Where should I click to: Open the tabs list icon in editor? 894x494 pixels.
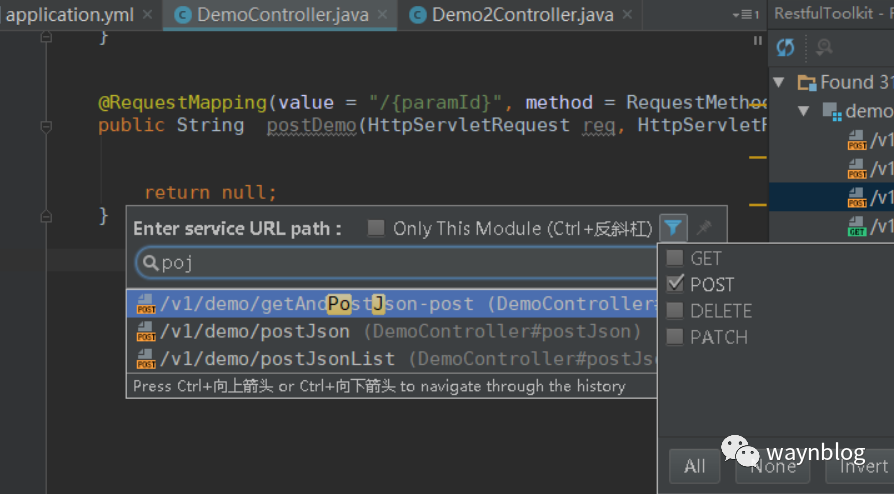point(743,15)
